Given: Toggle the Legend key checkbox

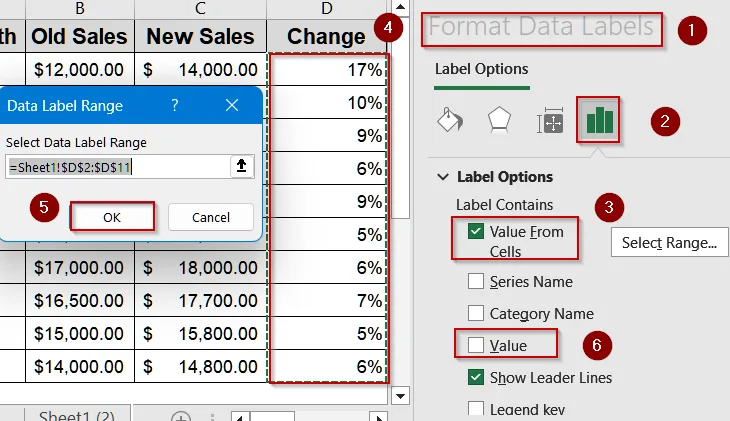Looking at the screenshot, I should pos(476,408).
